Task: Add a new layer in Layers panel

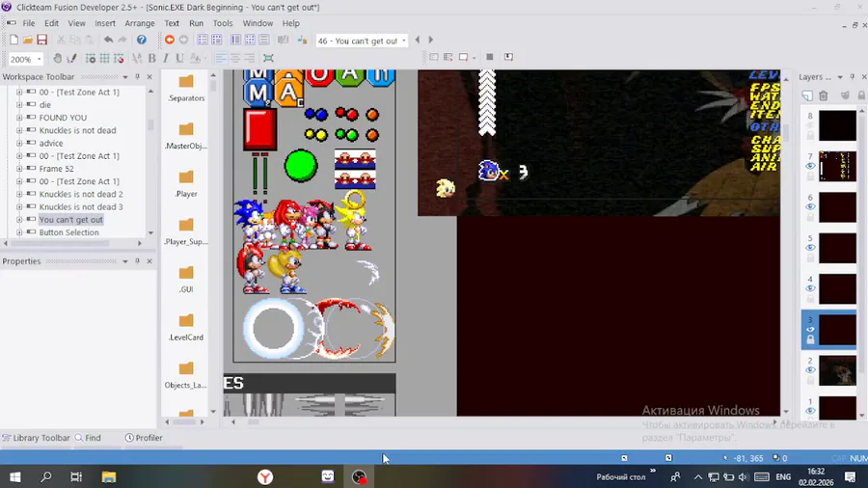Action: (x=807, y=95)
